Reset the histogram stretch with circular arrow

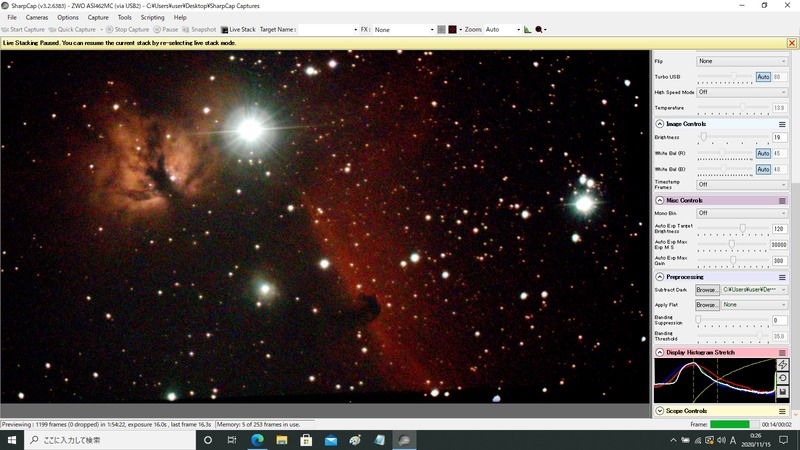[x=782, y=378]
